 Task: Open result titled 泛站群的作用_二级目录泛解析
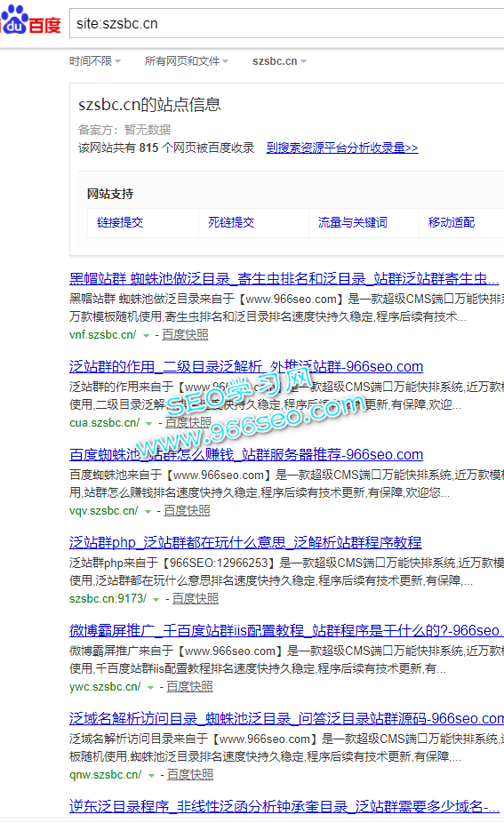pos(246,366)
